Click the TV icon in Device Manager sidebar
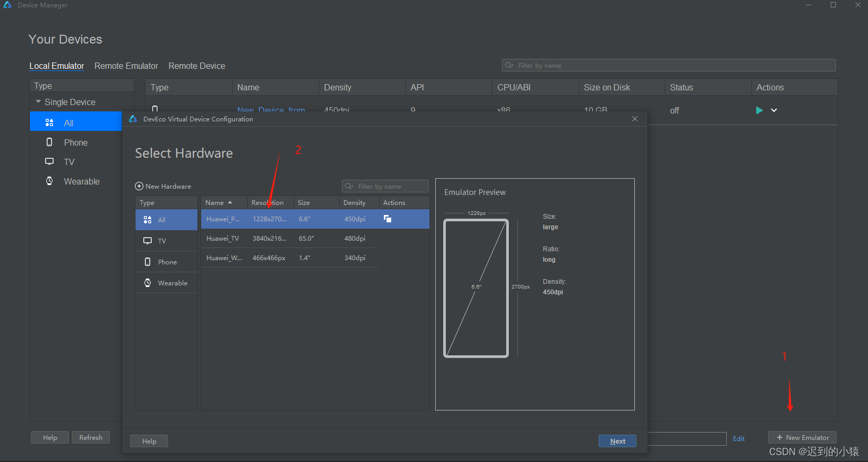868x462 pixels. point(49,161)
